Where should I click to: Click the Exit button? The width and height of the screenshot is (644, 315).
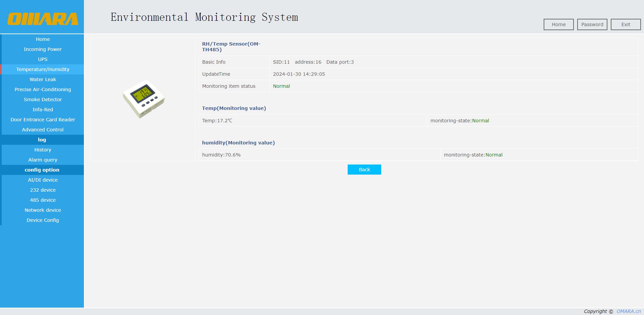click(626, 24)
